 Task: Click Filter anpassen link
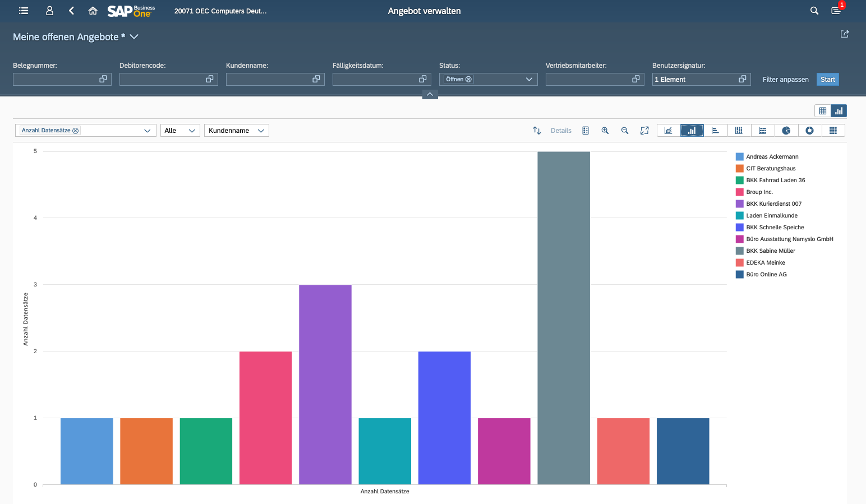point(785,80)
